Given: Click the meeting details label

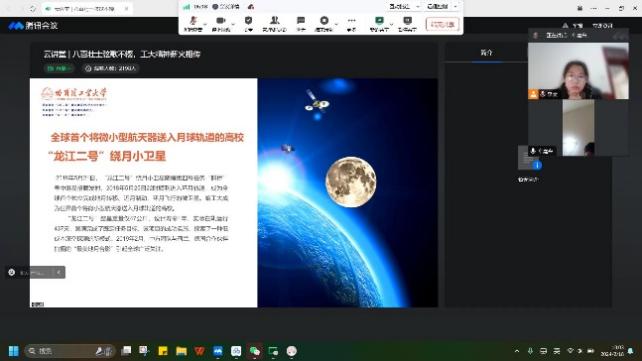Looking at the screenshot, I should pyautogui.click(x=226, y=7).
